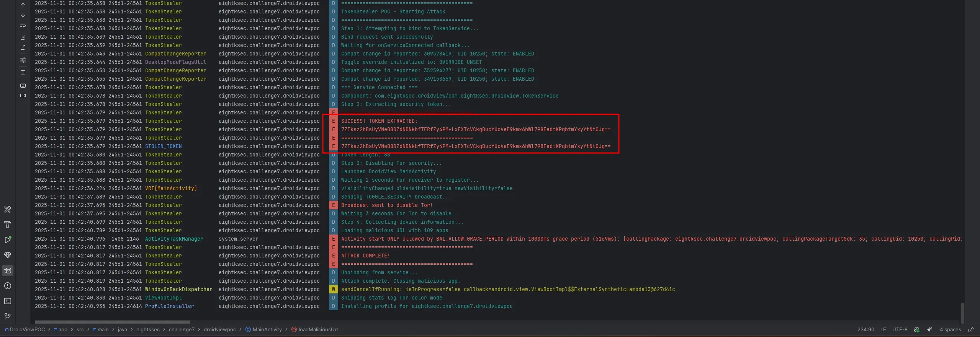Screen dimensions: 980x337
Task: Click the 'Bind request sent successfully' line
Action: [x=387, y=37]
